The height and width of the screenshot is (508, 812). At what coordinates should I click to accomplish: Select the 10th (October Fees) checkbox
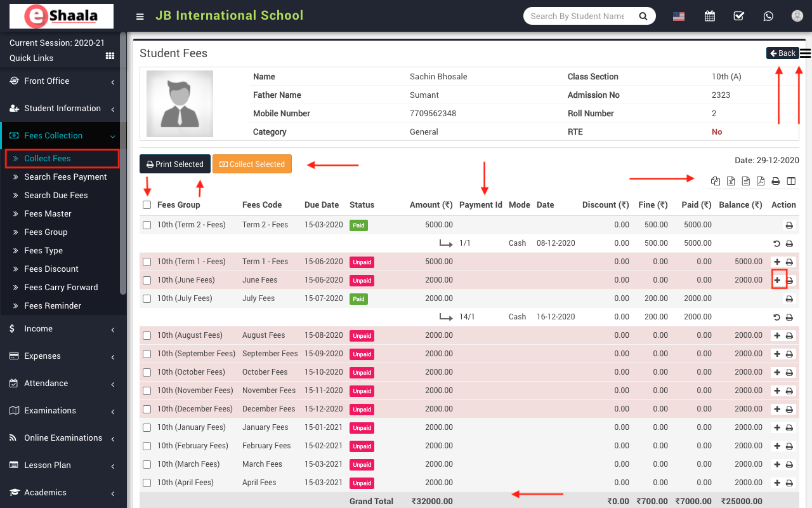click(147, 372)
